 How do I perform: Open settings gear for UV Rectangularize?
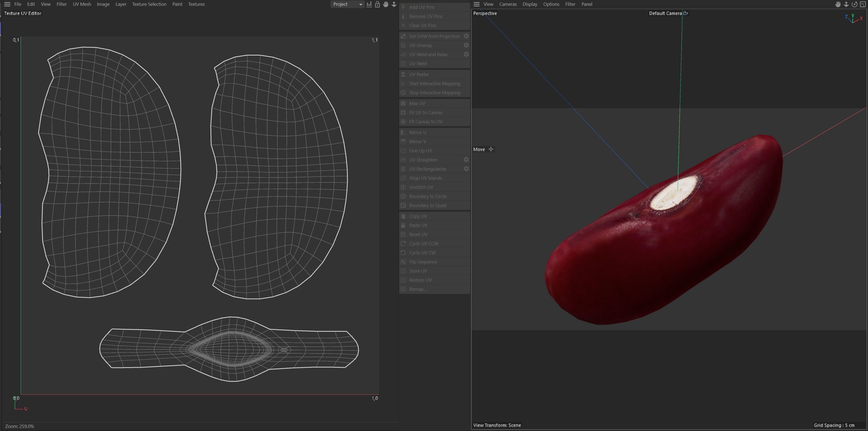pos(466,169)
